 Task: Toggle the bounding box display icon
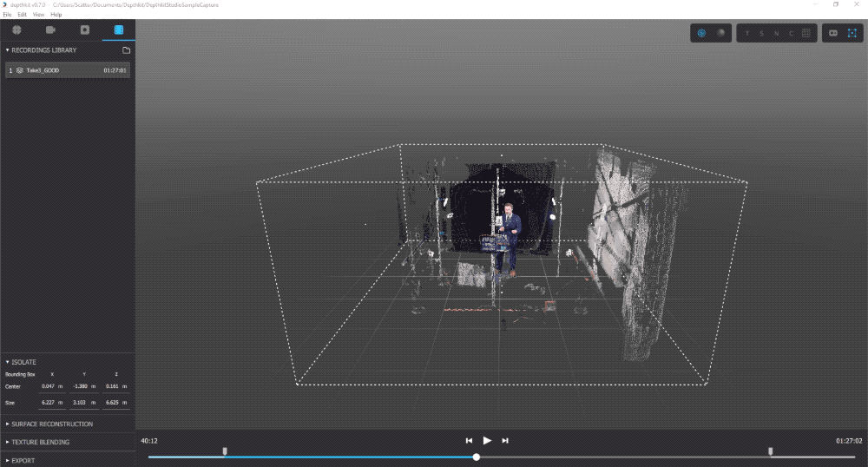pyautogui.click(x=851, y=33)
